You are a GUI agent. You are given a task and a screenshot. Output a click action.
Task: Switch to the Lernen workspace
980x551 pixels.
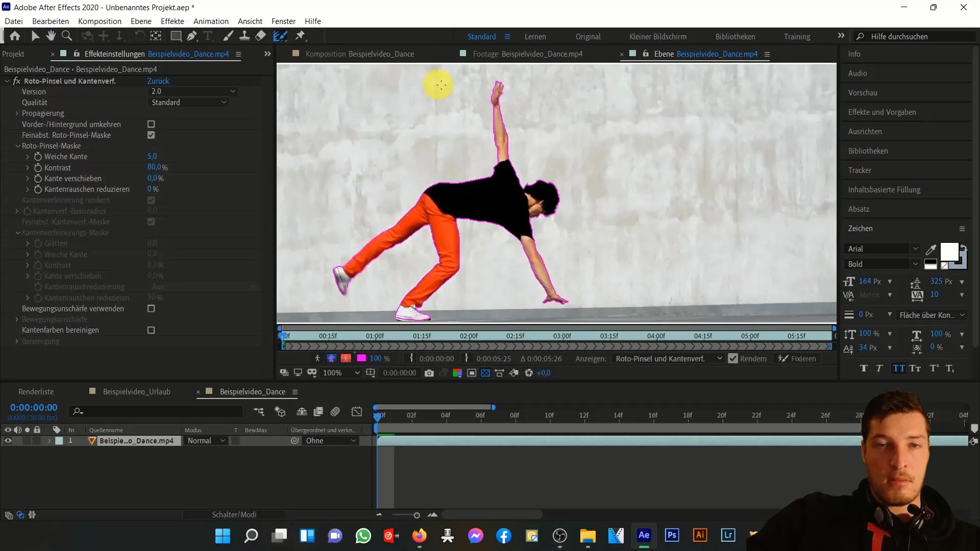(535, 37)
